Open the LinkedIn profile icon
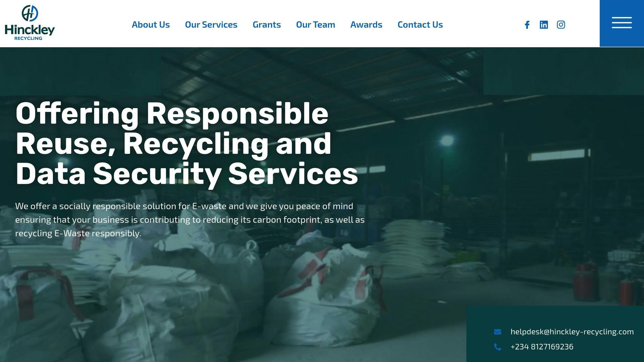 click(544, 25)
